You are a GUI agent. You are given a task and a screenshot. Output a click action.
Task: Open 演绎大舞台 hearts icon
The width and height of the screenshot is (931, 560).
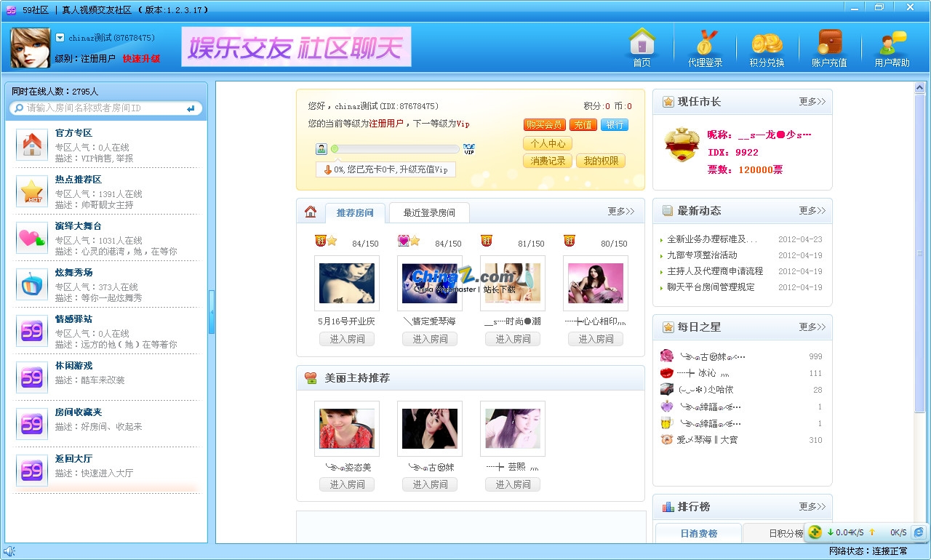pos(32,238)
